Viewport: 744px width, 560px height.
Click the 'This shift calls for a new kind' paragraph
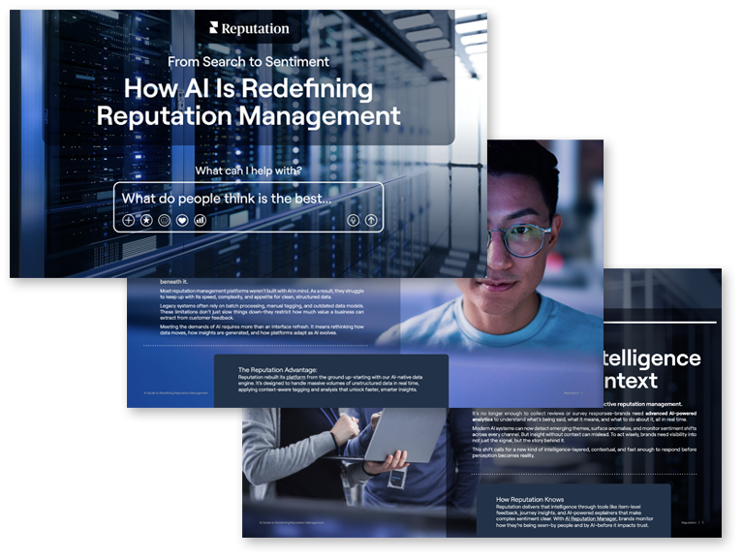tap(584, 452)
